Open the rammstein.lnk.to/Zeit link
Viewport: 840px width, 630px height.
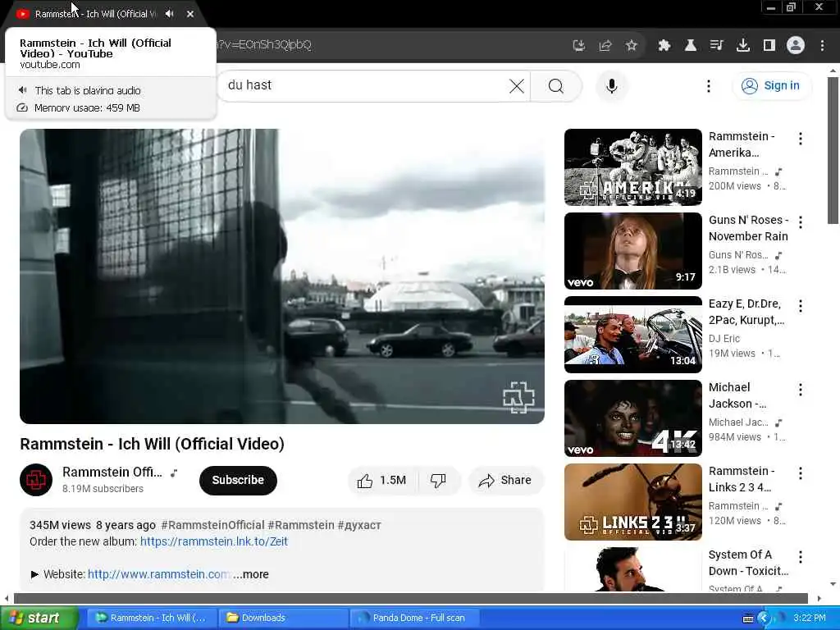214,541
